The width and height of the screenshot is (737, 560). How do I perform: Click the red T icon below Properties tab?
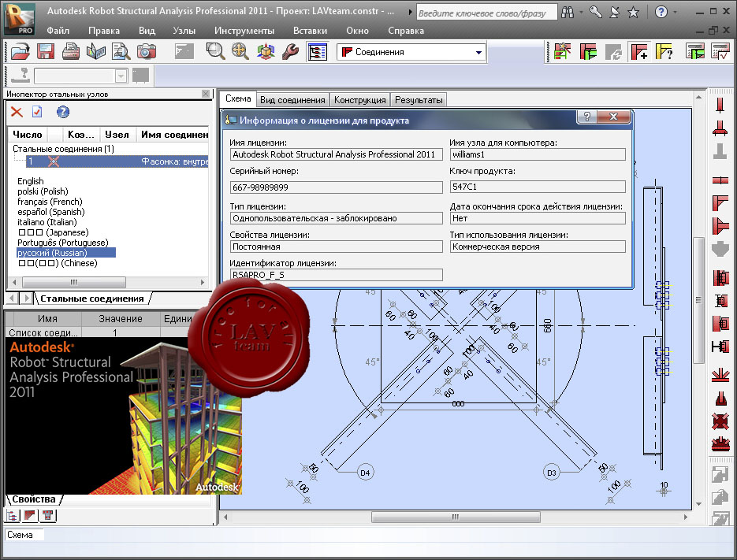(47, 516)
